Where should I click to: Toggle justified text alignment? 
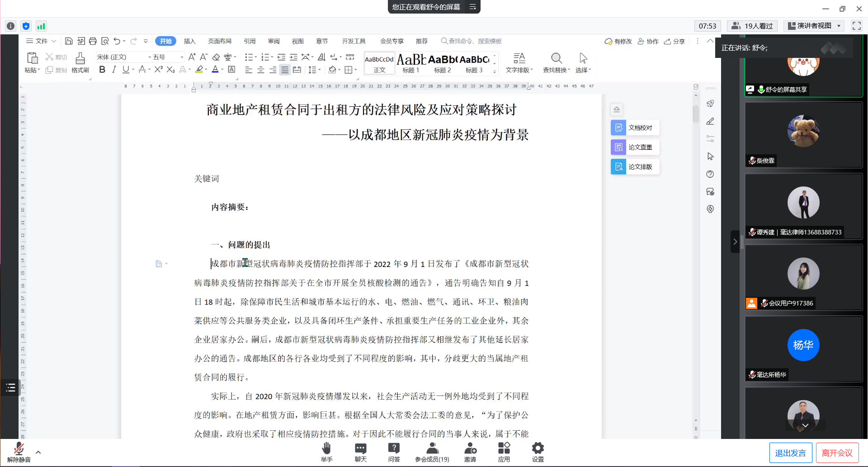point(285,70)
